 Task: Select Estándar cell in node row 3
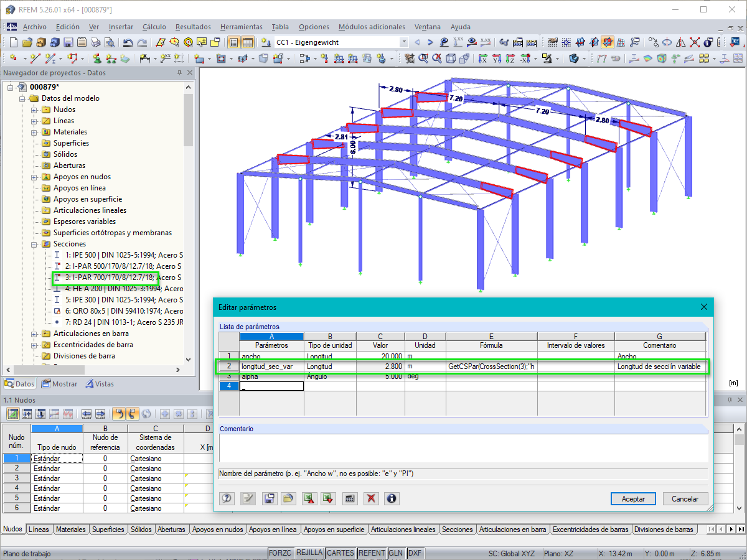click(57, 478)
